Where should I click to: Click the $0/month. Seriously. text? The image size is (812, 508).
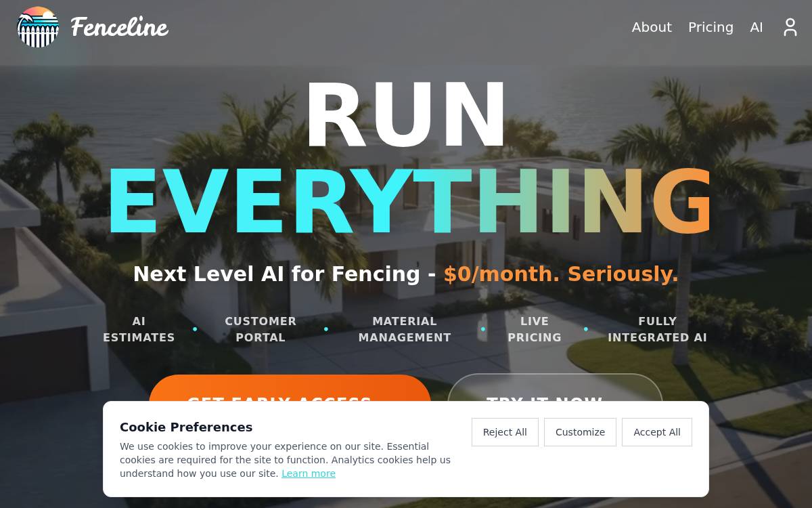pos(561,274)
